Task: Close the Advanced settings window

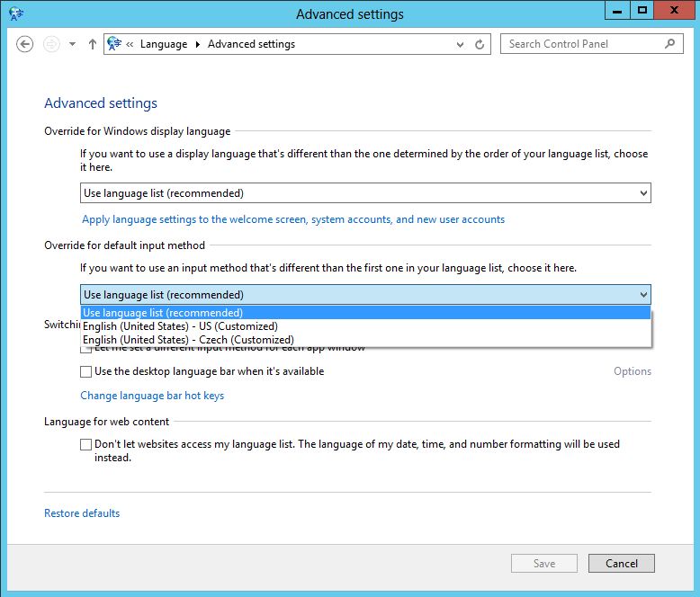Action: tap(674, 11)
